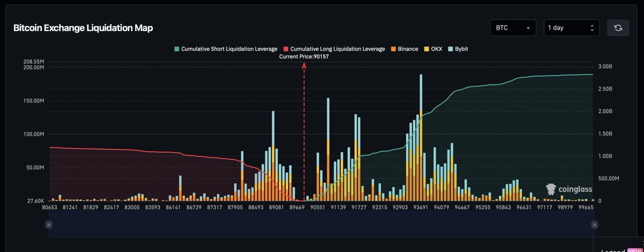Click the 88493 price label
This screenshot has width=644, height=252.
click(255, 207)
